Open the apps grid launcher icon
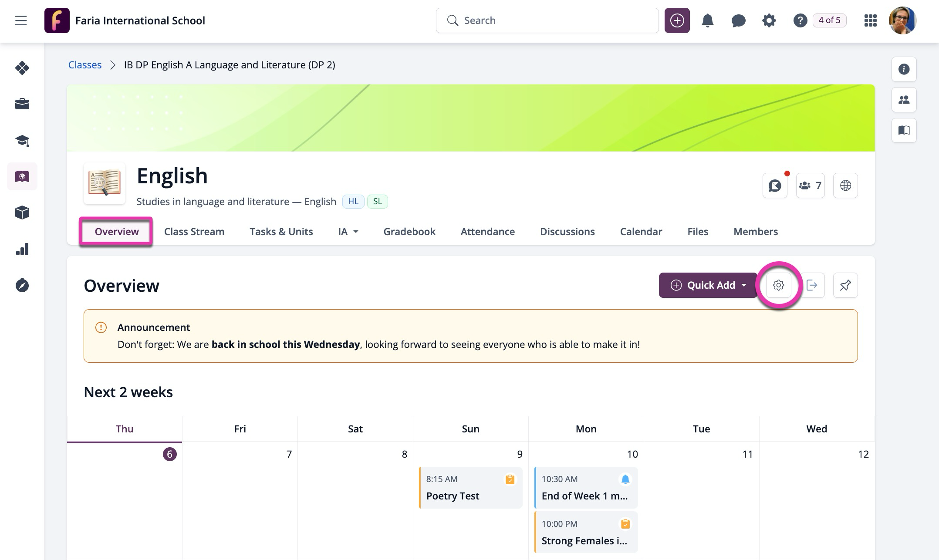This screenshot has height=560, width=939. (870, 20)
